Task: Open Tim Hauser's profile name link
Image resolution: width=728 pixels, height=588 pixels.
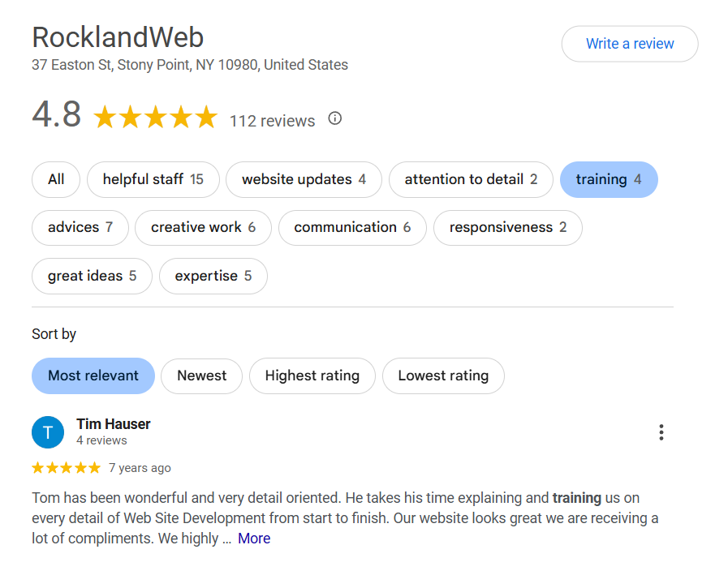Action: [x=114, y=424]
